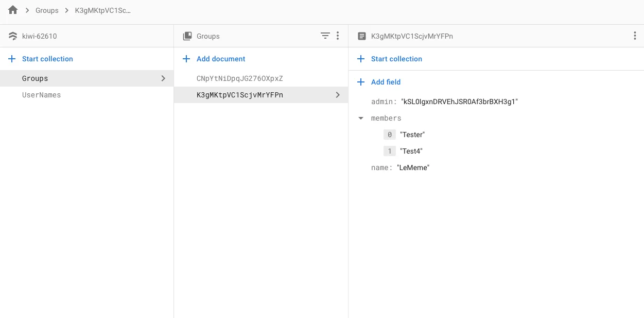Click Start collection in the left panel
This screenshot has height=318, width=644.
click(47, 59)
